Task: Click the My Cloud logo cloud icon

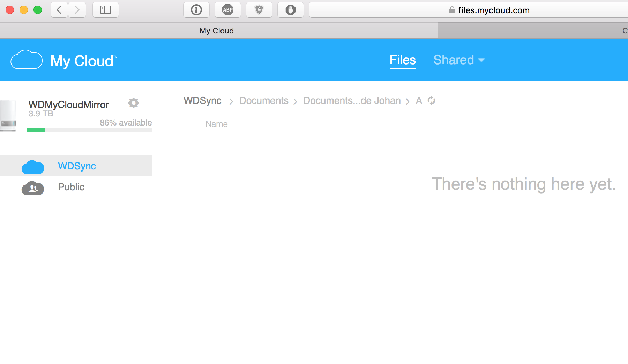Action: [x=27, y=60]
